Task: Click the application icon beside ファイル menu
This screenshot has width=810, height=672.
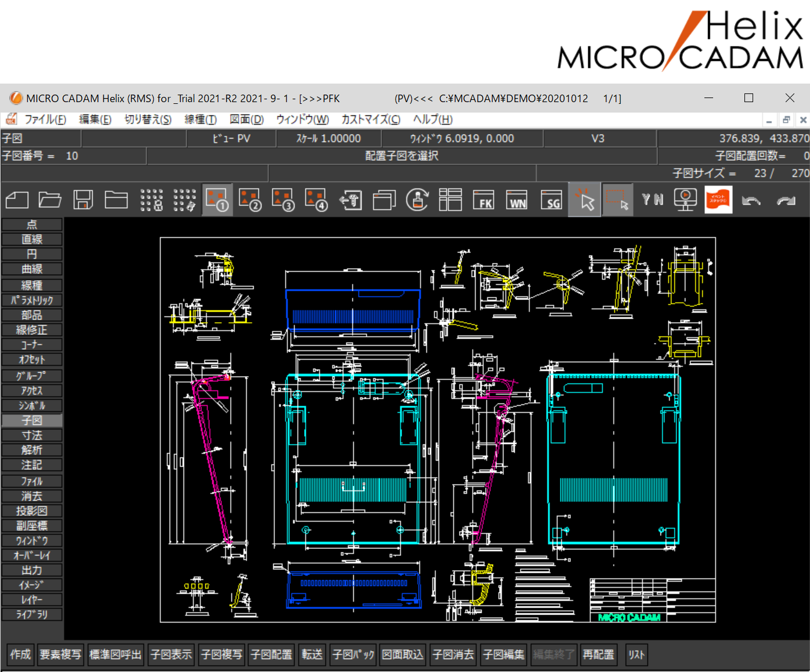Action: [x=11, y=119]
